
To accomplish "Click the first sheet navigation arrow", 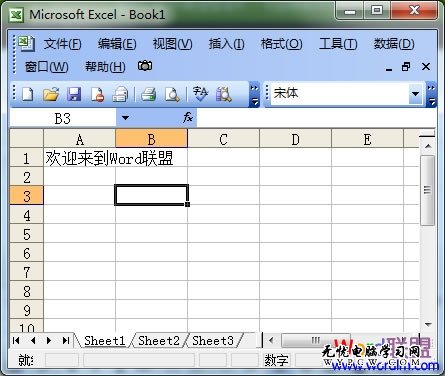I will pyautogui.click(x=16, y=340).
